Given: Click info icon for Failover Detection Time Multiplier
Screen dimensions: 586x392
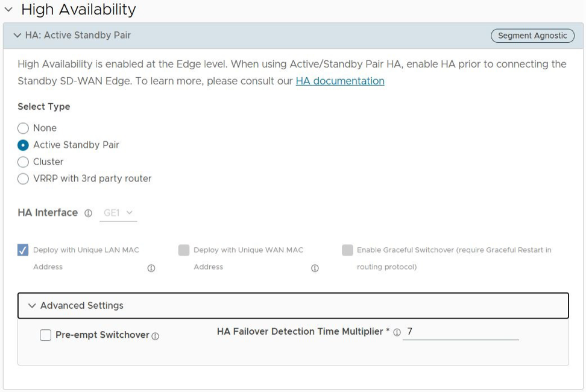Looking at the screenshot, I should tap(397, 332).
